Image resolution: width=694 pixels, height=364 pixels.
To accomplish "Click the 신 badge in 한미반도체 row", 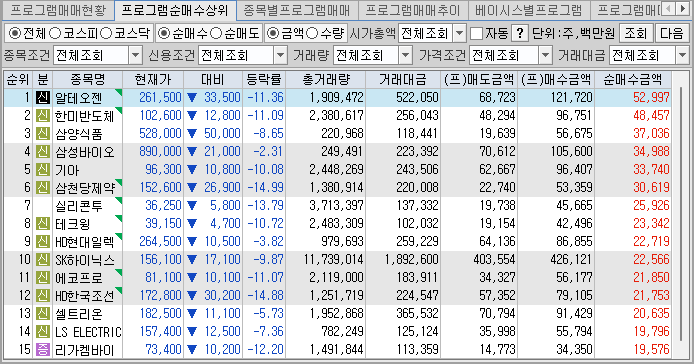I will click(42, 116).
